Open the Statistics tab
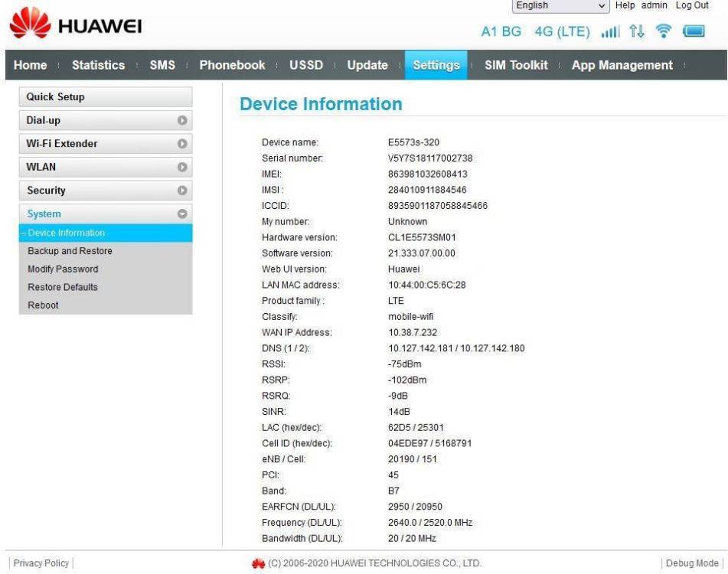 click(x=99, y=65)
